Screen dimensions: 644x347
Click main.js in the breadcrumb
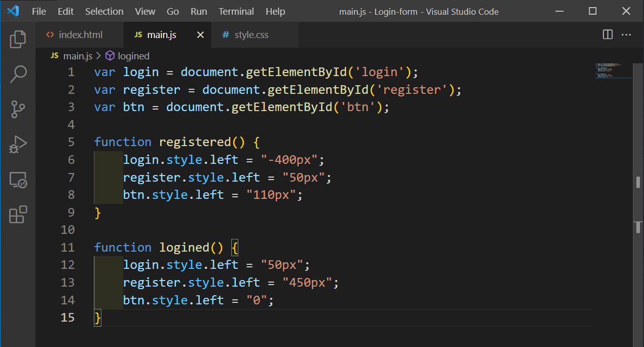coord(78,56)
